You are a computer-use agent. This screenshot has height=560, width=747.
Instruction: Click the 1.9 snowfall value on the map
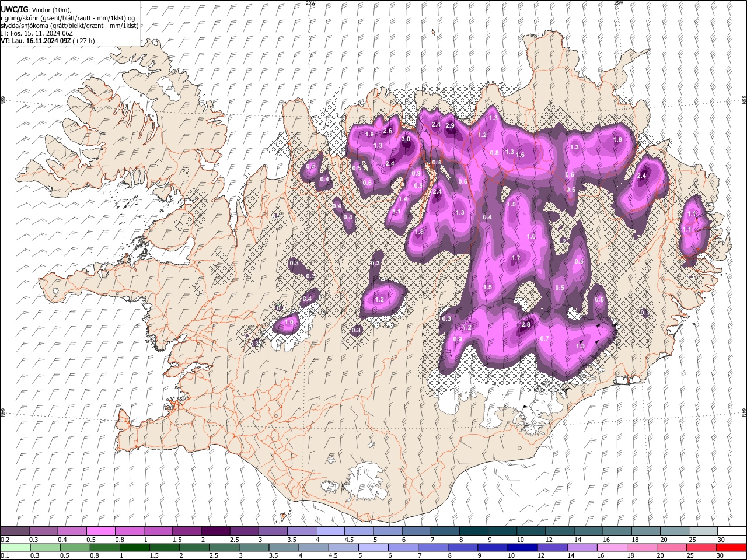click(369, 134)
